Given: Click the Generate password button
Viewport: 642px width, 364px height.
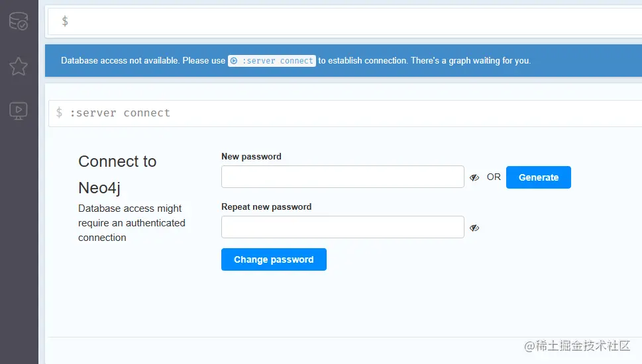Looking at the screenshot, I should click(x=539, y=177).
